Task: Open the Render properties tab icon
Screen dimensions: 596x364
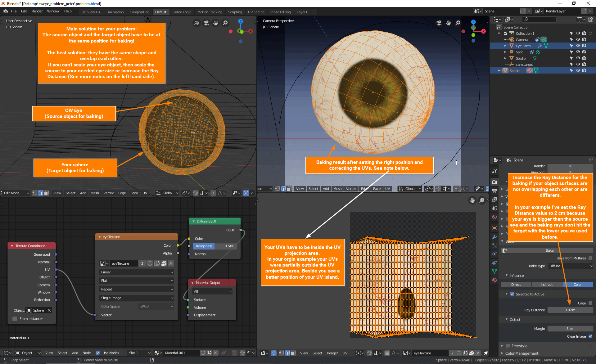Action: pos(494,182)
